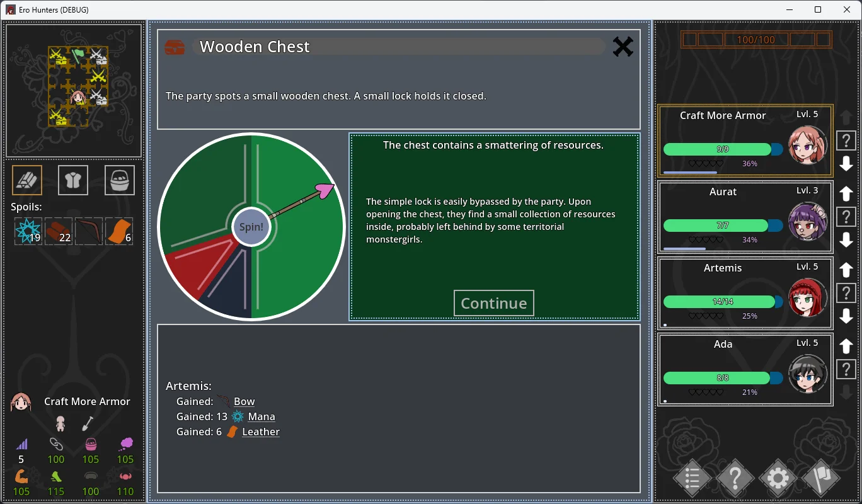This screenshot has height=504, width=862.
Task: Select the ingots resources tab
Action: (x=27, y=180)
